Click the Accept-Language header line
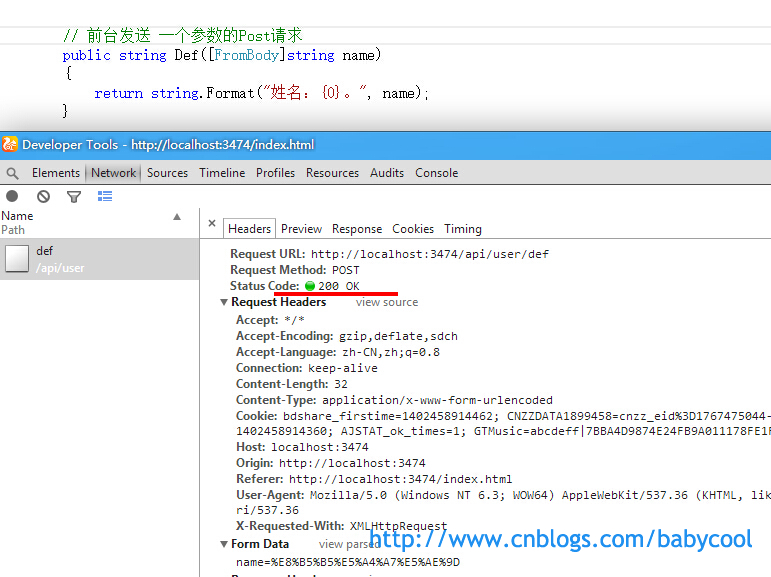 338,352
